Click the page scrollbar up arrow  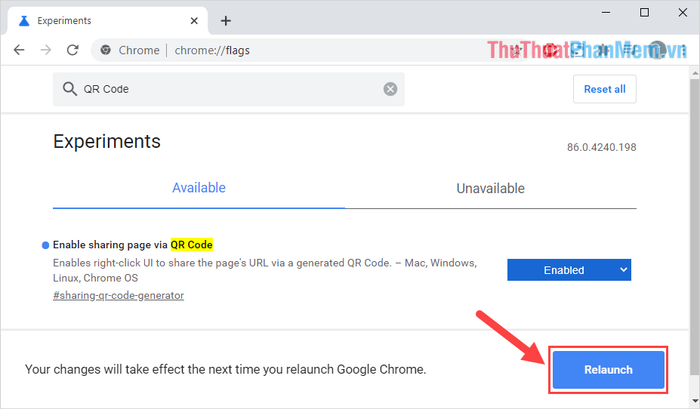point(695,73)
